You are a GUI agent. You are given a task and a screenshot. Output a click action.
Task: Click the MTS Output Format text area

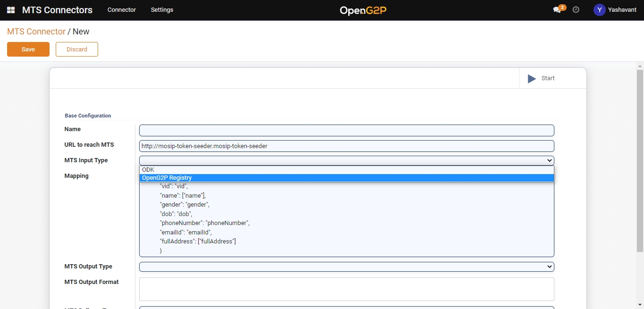coord(346,289)
